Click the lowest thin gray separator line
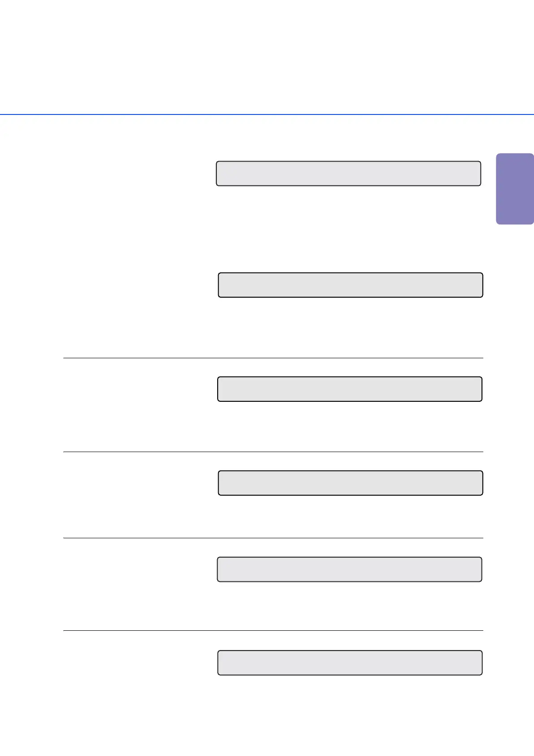This screenshot has height=756, width=534. (273, 630)
